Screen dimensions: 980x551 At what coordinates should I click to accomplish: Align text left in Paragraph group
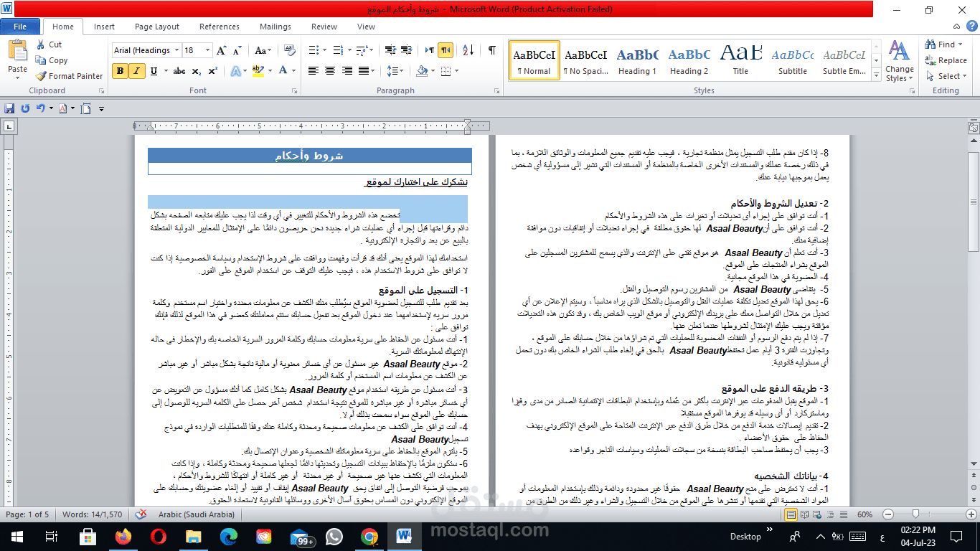(314, 71)
